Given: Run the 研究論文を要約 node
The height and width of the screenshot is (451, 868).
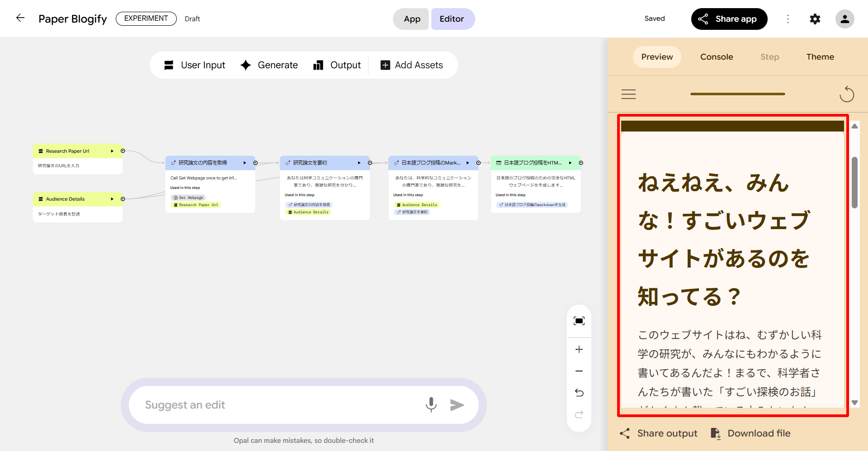Looking at the screenshot, I should coord(359,163).
